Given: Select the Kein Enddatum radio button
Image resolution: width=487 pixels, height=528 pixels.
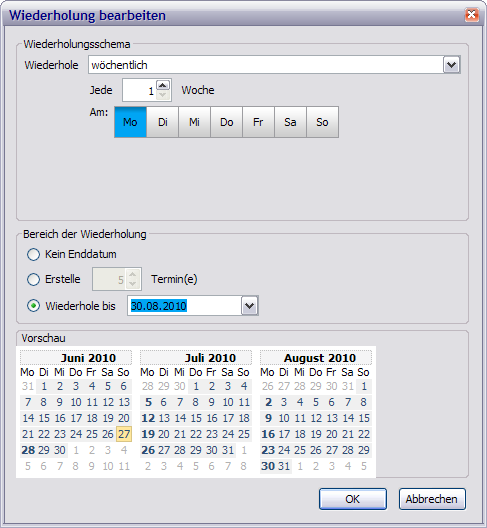Looking at the screenshot, I should pyautogui.click(x=33, y=254).
